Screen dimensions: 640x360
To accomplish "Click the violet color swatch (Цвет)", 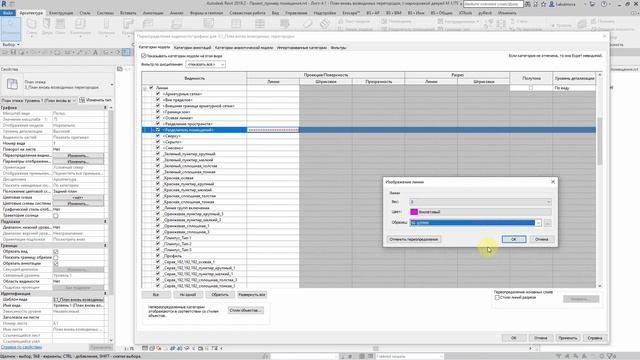I will tap(414, 212).
